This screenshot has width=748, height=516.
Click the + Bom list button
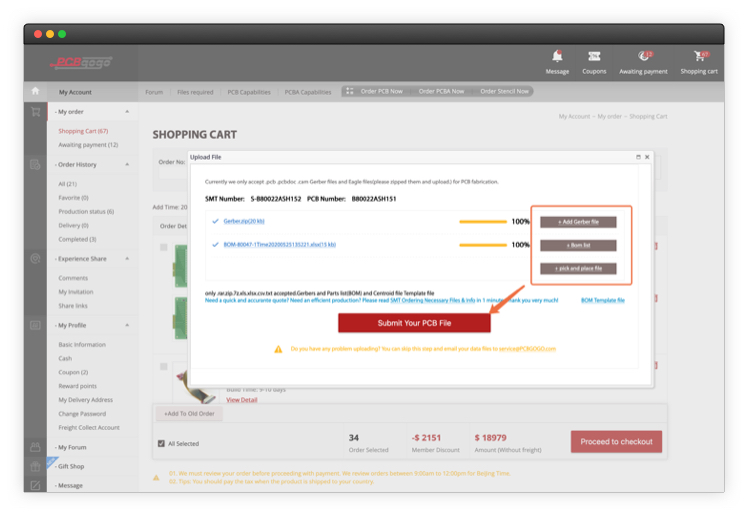point(578,245)
